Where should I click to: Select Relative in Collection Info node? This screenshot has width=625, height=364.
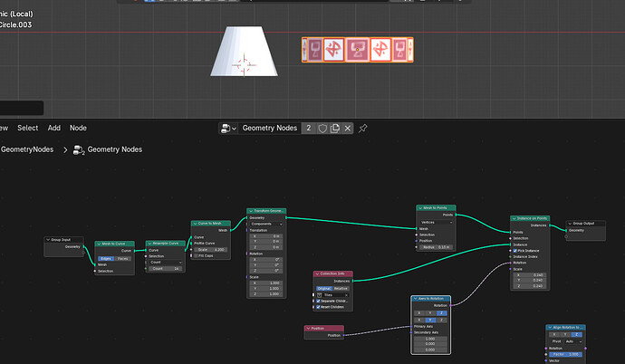341,288
